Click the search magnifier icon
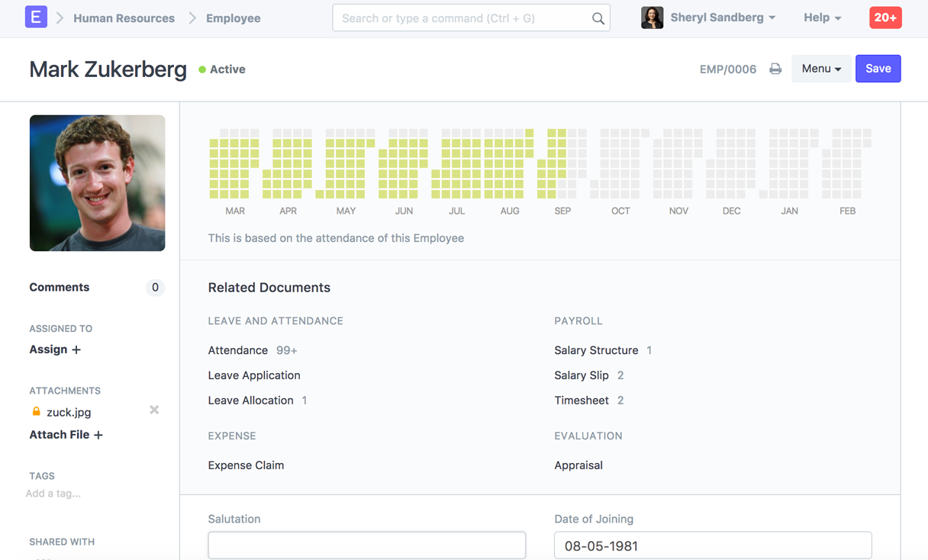Screen dimensions: 928x560 click(598, 18)
